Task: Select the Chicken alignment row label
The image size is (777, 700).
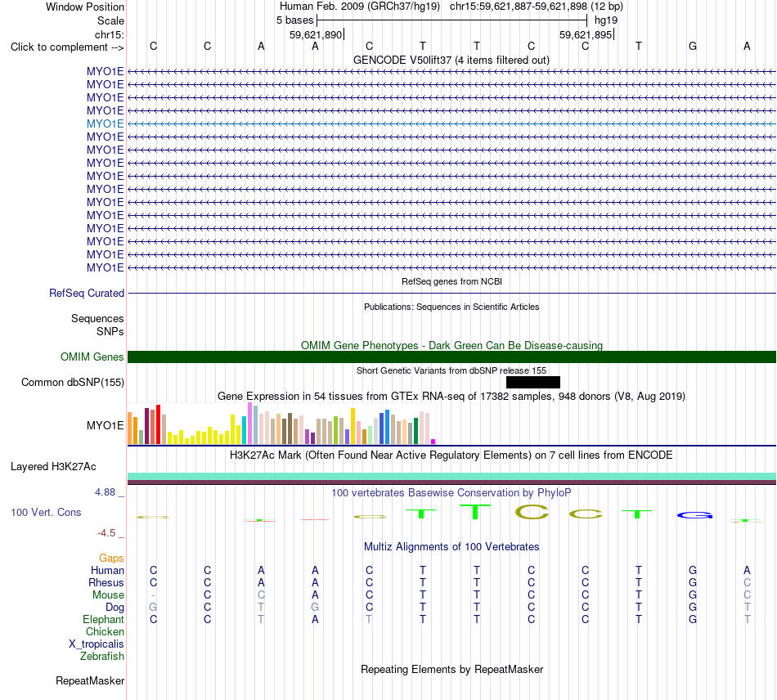Action: 105,631
